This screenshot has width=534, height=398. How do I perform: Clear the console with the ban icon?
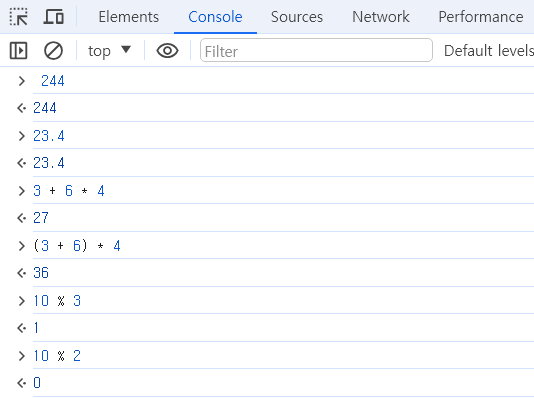point(53,51)
